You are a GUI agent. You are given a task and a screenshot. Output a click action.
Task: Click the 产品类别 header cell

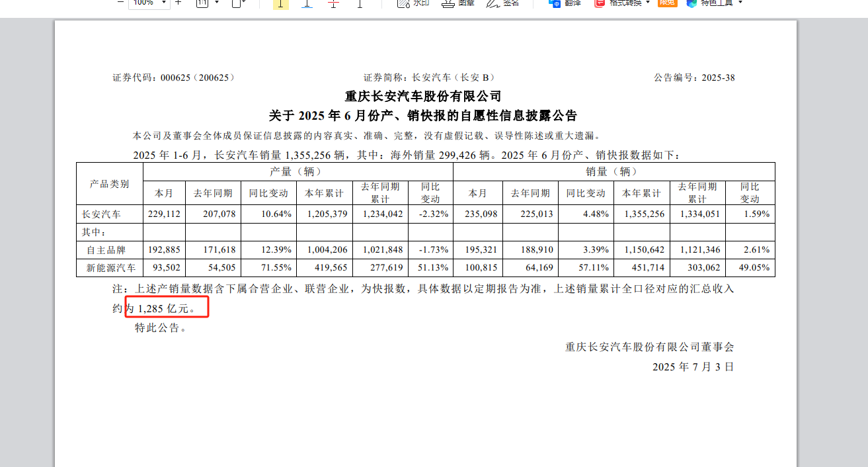[x=110, y=184]
